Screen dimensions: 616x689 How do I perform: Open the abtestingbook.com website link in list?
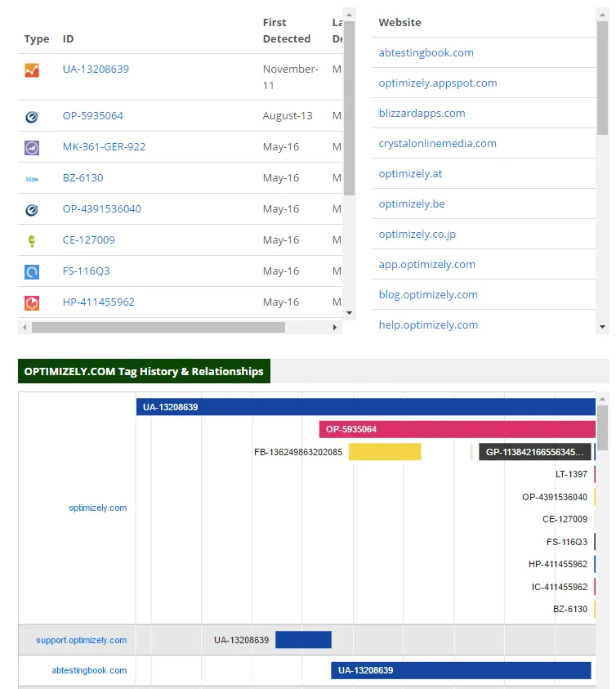(x=426, y=53)
